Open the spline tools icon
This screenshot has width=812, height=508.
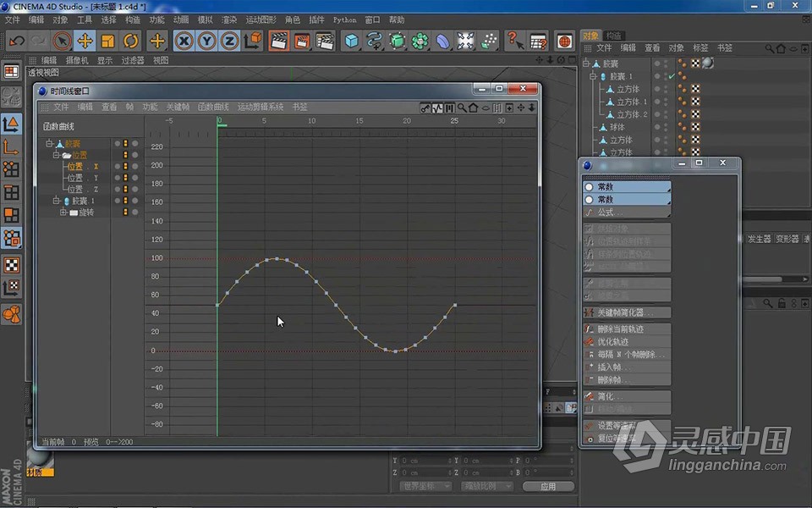tap(374, 41)
